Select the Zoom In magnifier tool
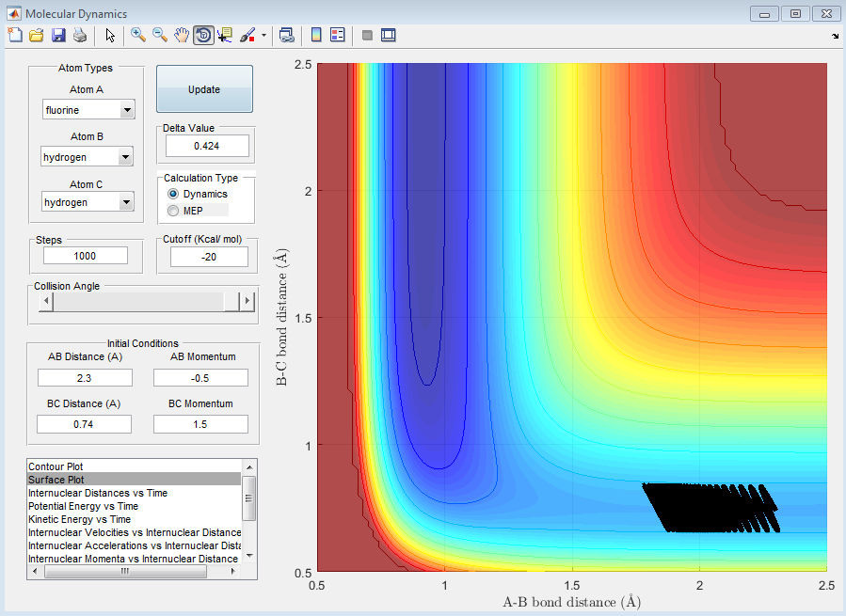 tap(138, 36)
